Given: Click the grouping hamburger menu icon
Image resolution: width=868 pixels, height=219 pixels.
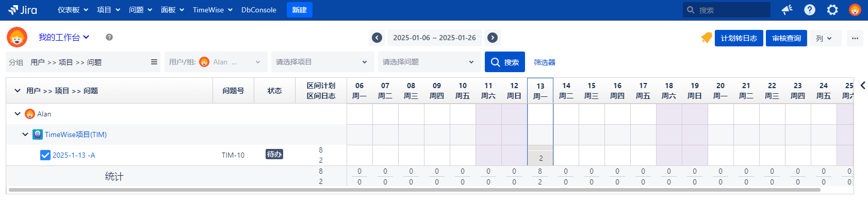Looking at the screenshot, I should click(x=154, y=62).
